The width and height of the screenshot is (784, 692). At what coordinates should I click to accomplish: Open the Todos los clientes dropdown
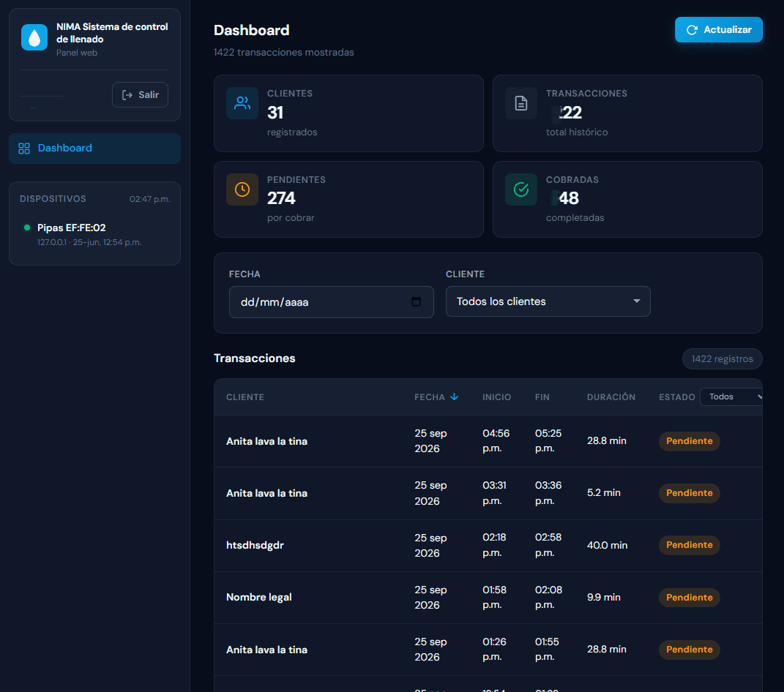point(548,301)
